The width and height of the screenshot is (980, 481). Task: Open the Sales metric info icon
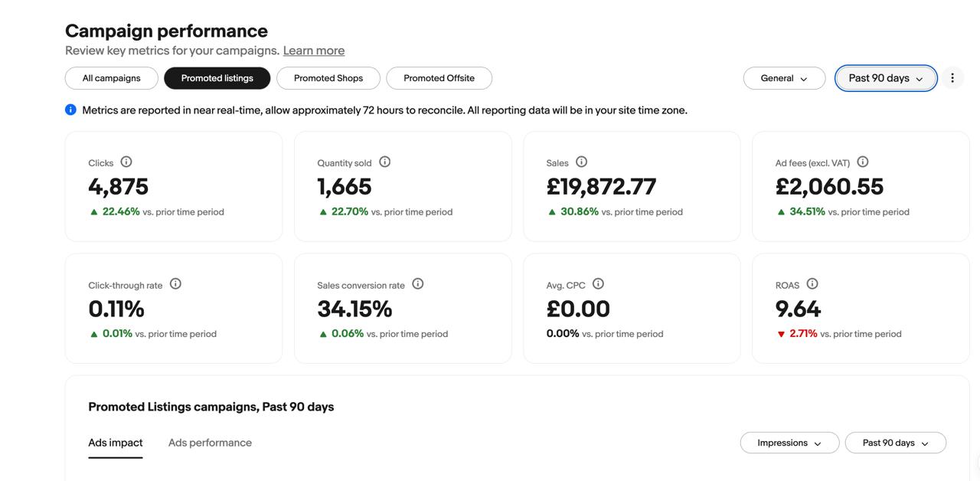582,162
